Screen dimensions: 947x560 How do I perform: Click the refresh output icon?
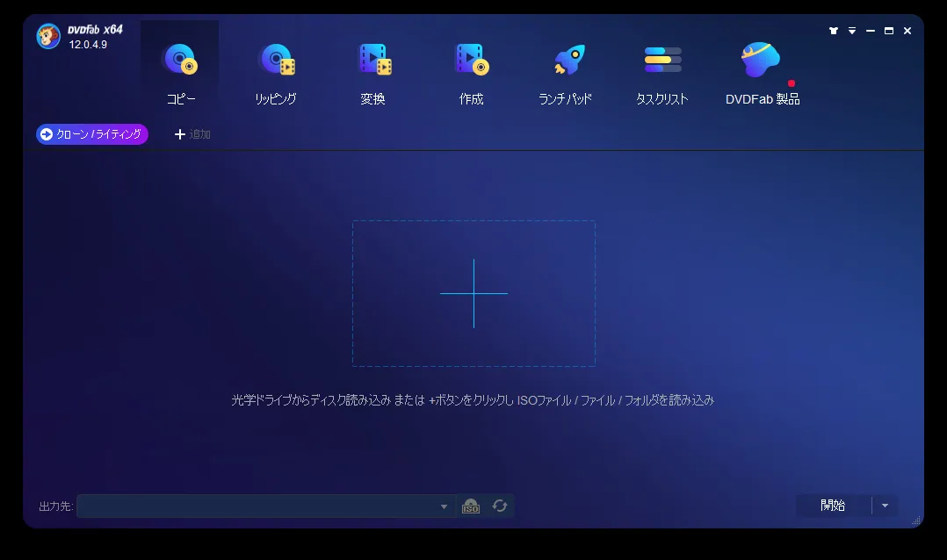(500, 506)
